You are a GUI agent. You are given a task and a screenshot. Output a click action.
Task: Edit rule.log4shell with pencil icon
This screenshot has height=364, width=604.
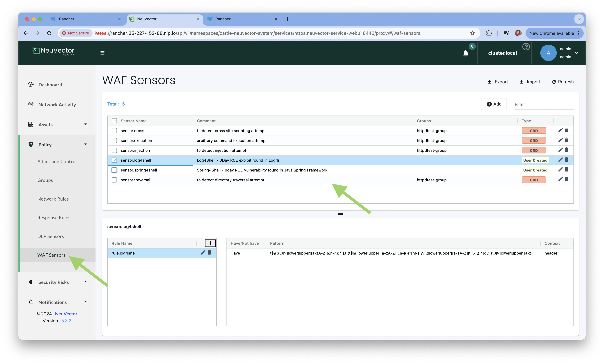coord(203,252)
